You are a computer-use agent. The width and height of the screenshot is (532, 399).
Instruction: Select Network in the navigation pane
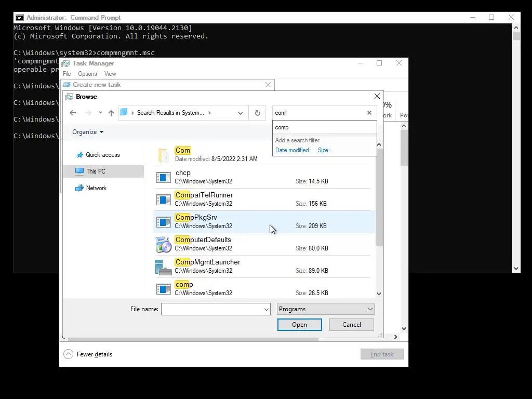96,188
